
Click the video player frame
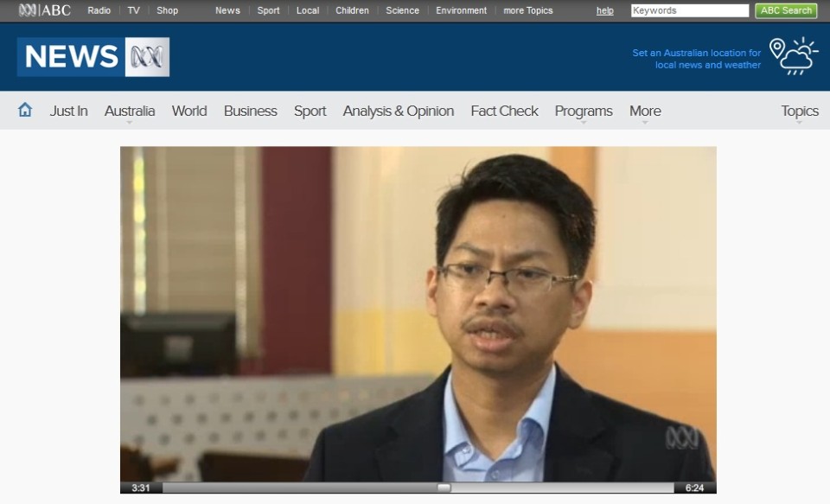click(418, 311)
